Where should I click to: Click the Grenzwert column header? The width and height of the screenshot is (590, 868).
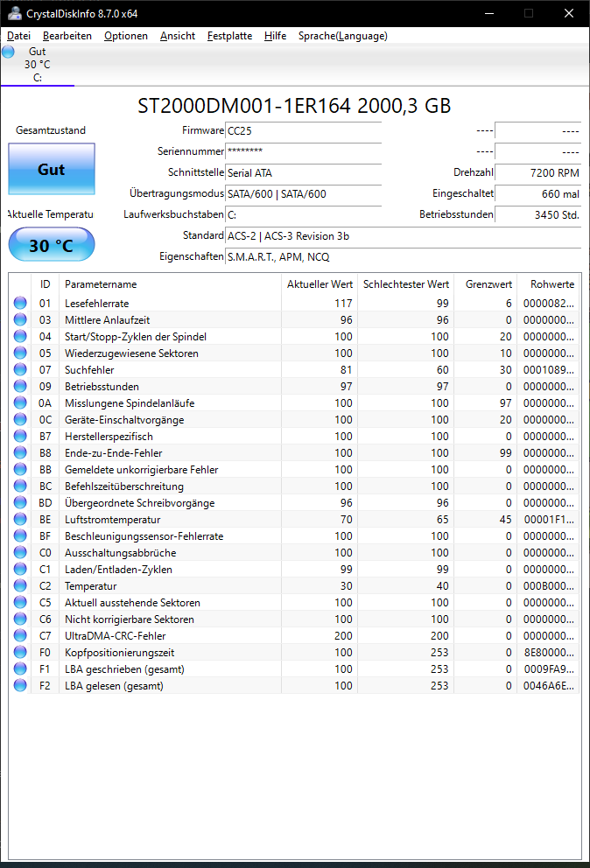pos(486,284)
